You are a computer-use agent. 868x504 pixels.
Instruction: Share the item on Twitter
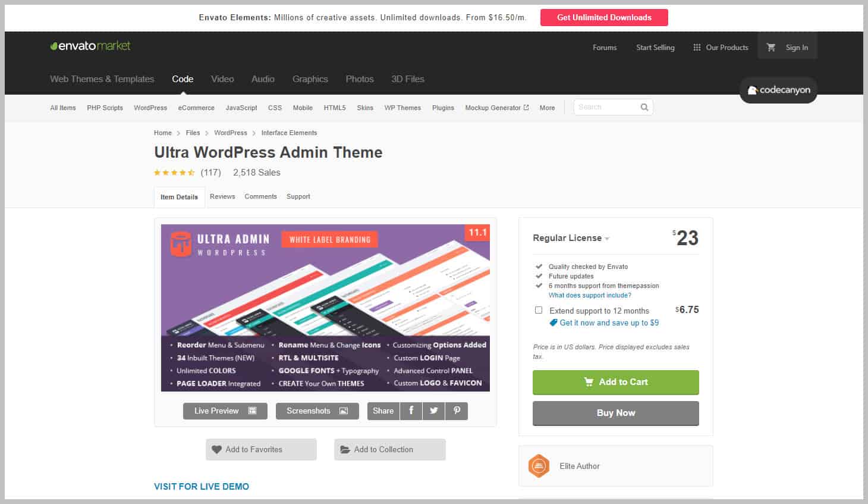[433, 411]
